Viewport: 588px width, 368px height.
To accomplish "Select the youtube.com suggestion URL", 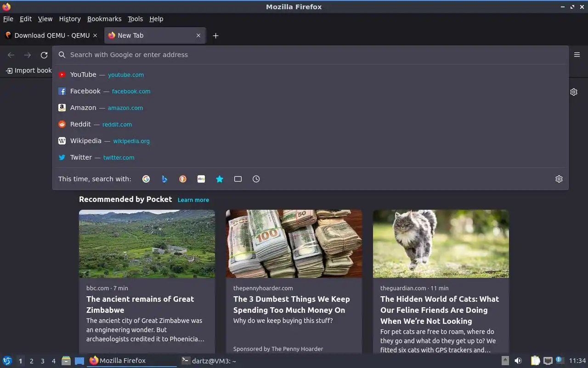I will pos(126,75).
